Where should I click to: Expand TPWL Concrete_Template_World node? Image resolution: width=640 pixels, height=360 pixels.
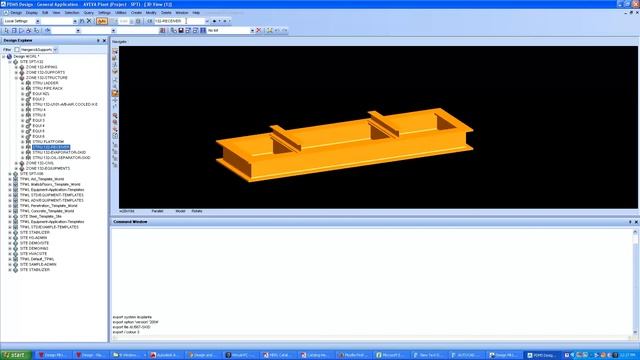(10, 211)
